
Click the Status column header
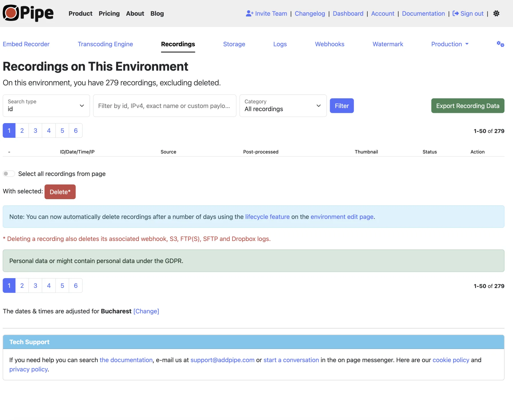click(x=429, y=152)
